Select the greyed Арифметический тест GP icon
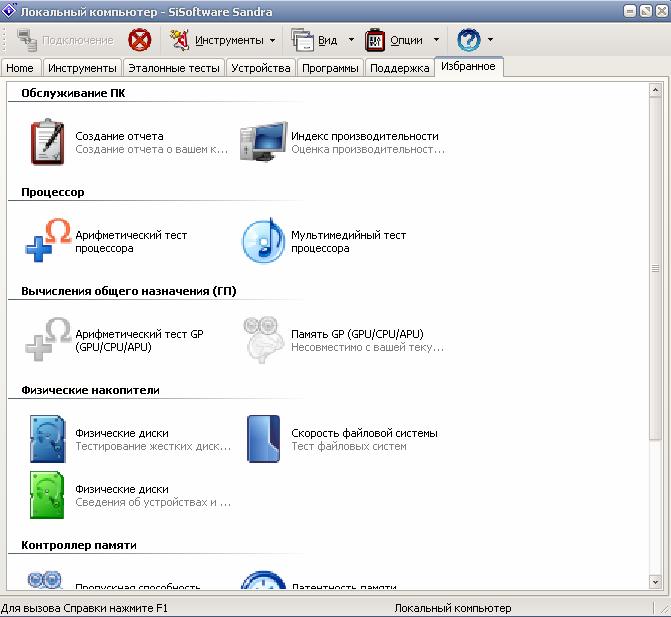Screen dimensions: 671x617 pos(48,339)
